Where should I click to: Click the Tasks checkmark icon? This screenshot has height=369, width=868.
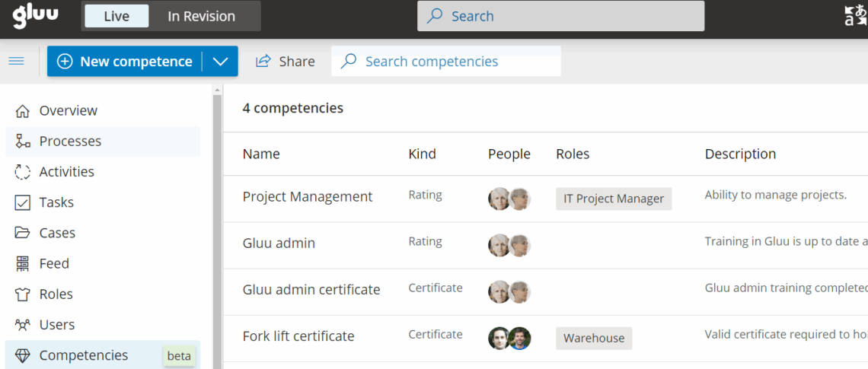[23, 202]
